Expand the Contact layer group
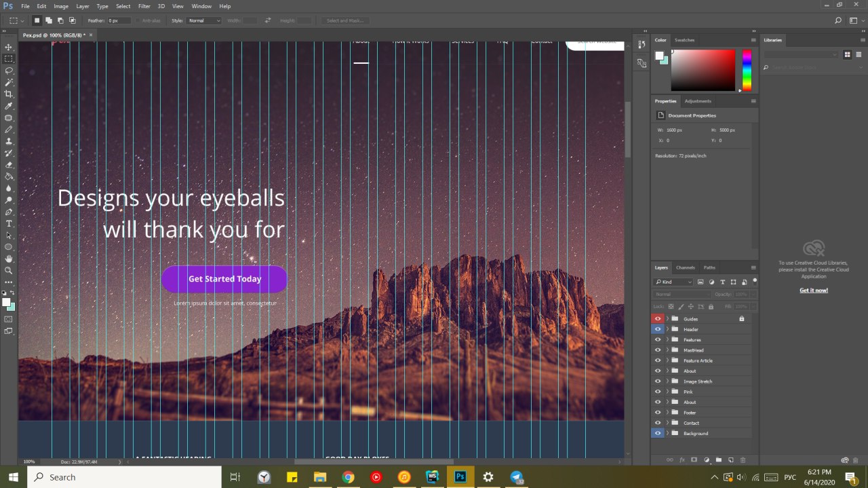This screenshot has width=868, height=488. (667, 423)
